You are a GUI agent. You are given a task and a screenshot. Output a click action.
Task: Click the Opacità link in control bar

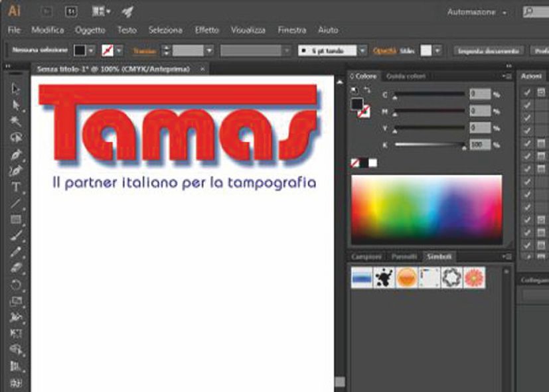coord(384,50)
